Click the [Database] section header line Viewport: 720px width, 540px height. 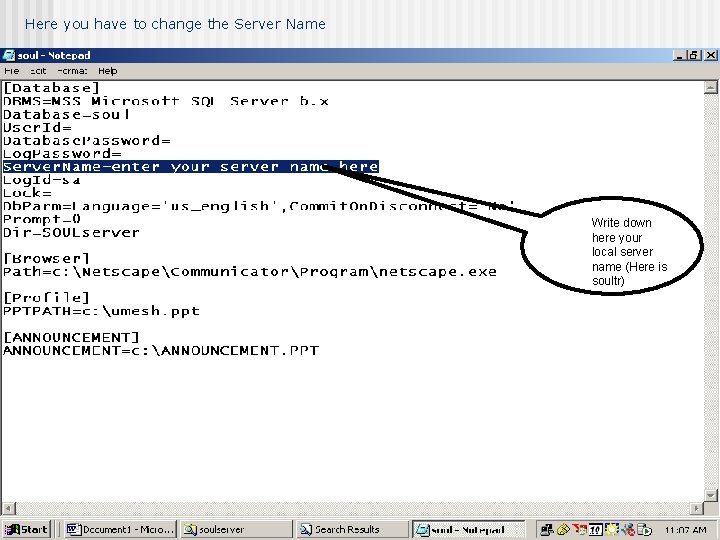coord(51,88)
